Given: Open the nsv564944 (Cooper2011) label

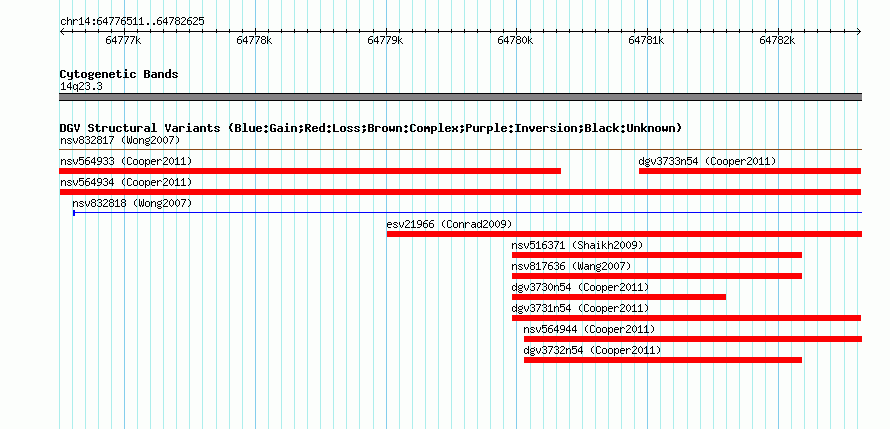Looking at the screenshot, I should click(589, 329).
